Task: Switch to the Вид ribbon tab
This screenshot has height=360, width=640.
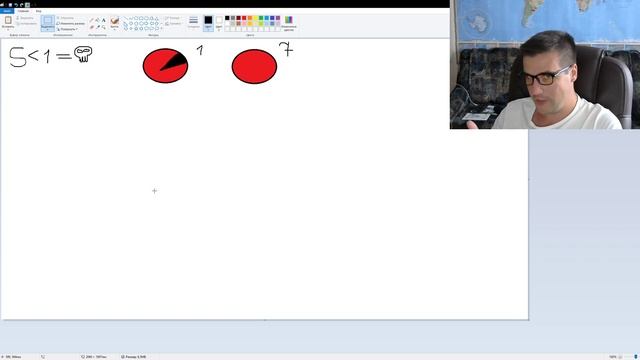Action: coord(38,11)
